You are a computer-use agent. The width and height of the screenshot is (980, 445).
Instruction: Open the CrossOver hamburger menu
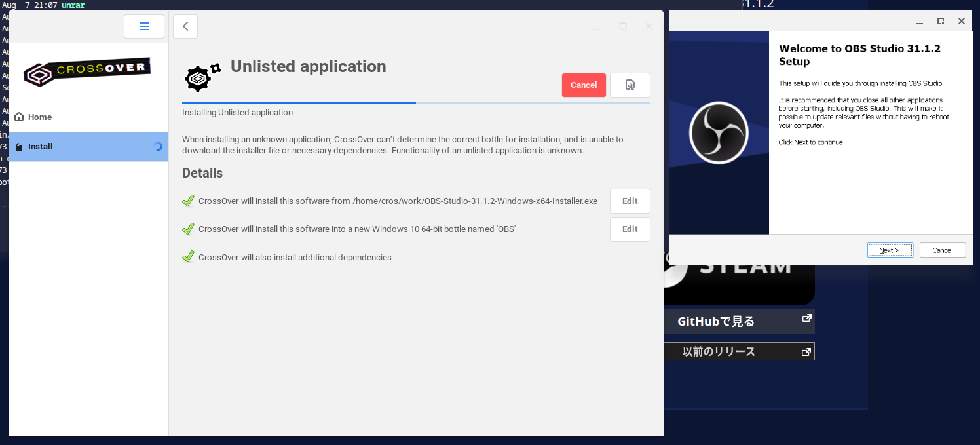coord(144,26)
